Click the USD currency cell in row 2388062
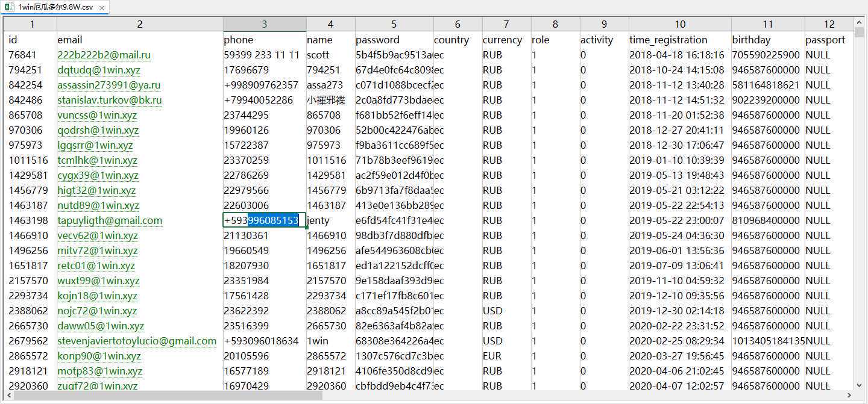Screen dimensions: 868x404 tap(492, 311)
